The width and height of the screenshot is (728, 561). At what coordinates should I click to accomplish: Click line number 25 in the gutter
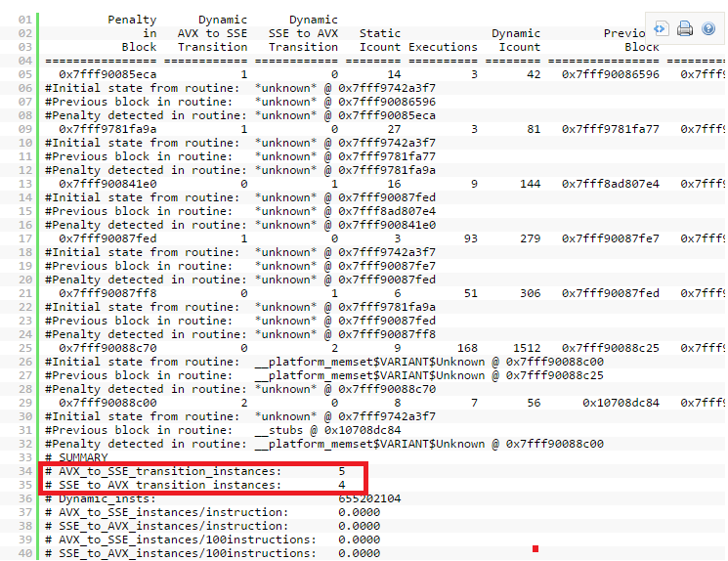[x=25, y=348]
